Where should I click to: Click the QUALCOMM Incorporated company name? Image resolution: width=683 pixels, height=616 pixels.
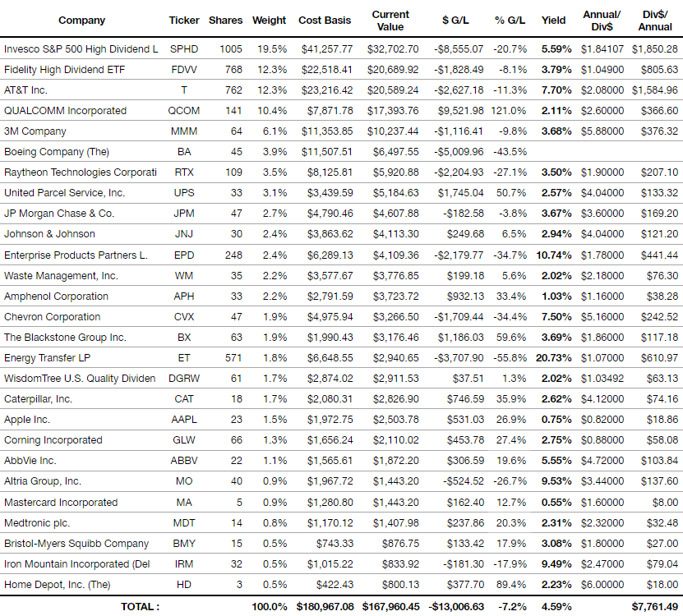tap(65, 111)
